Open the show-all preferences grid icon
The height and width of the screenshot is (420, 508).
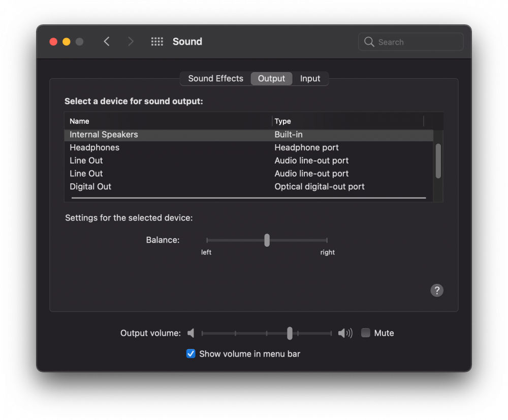(x=157, y=42)
